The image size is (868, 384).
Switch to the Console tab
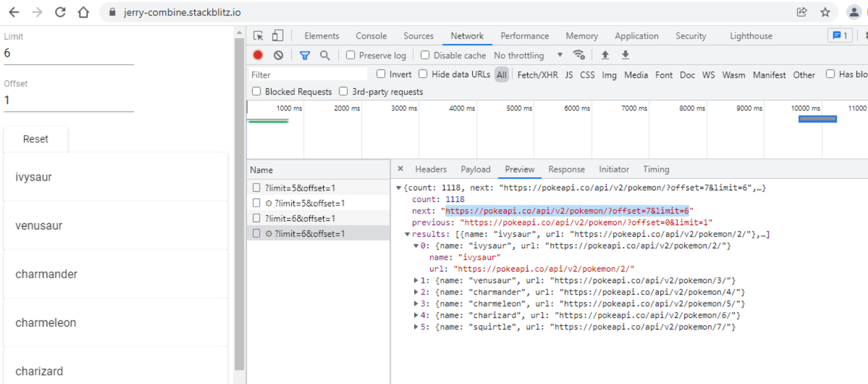(x=371, y=36)
